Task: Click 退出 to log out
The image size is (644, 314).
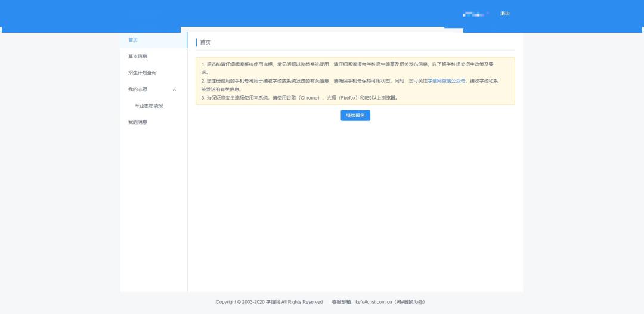Action: coord(505,13)
